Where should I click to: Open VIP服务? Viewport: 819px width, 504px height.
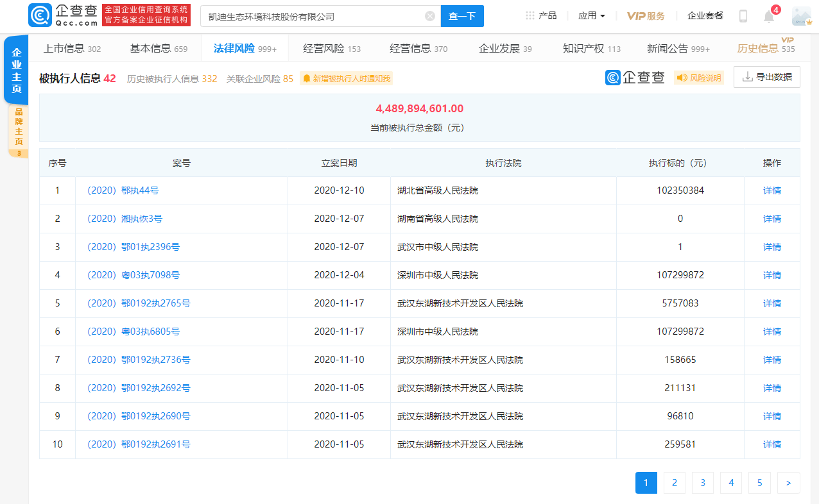(646, 16)
